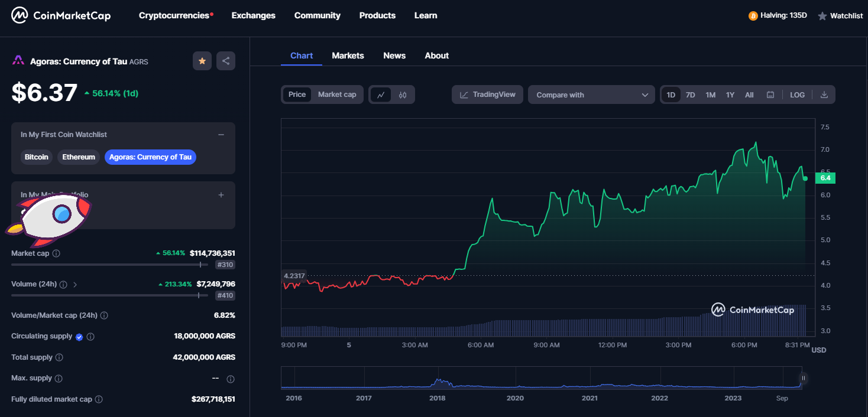This screenshot has height=417, width=868.
Task: Open the Compare with dropdown
Action: tap(591, 95)
